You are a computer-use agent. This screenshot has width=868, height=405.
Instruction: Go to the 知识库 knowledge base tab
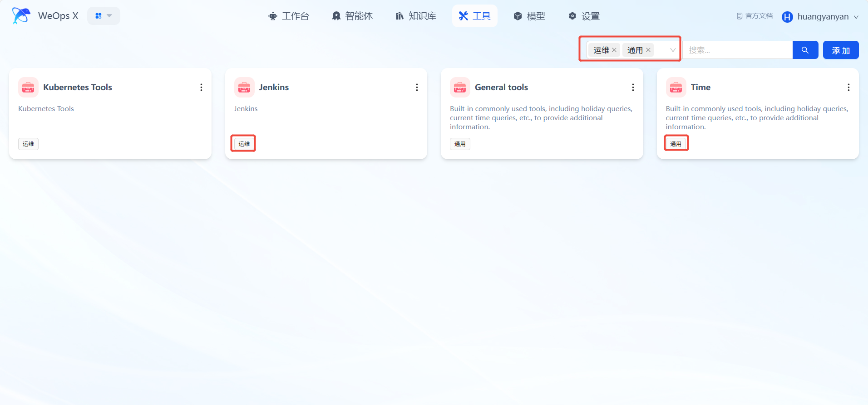tap(416, 16)
